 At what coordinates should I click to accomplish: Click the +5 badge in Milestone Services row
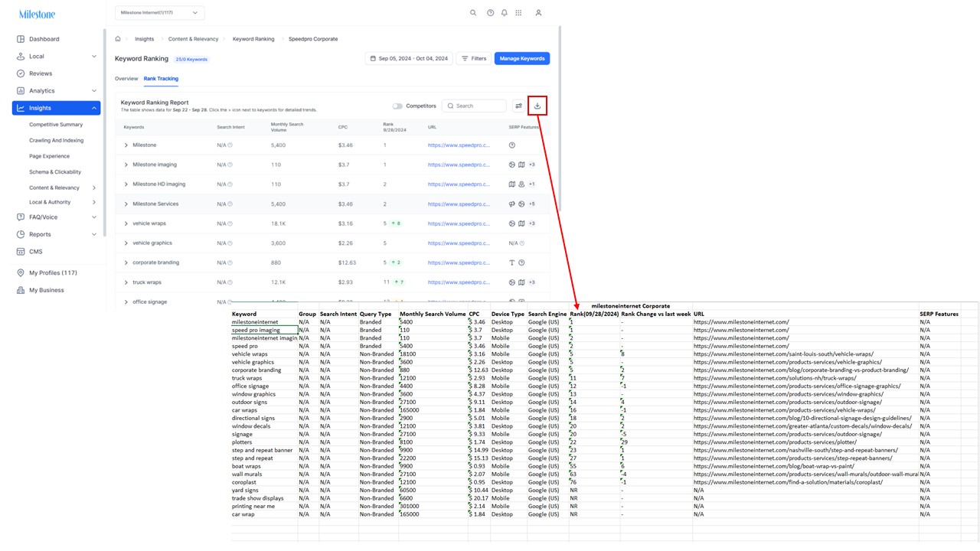[x=532, y=204]
